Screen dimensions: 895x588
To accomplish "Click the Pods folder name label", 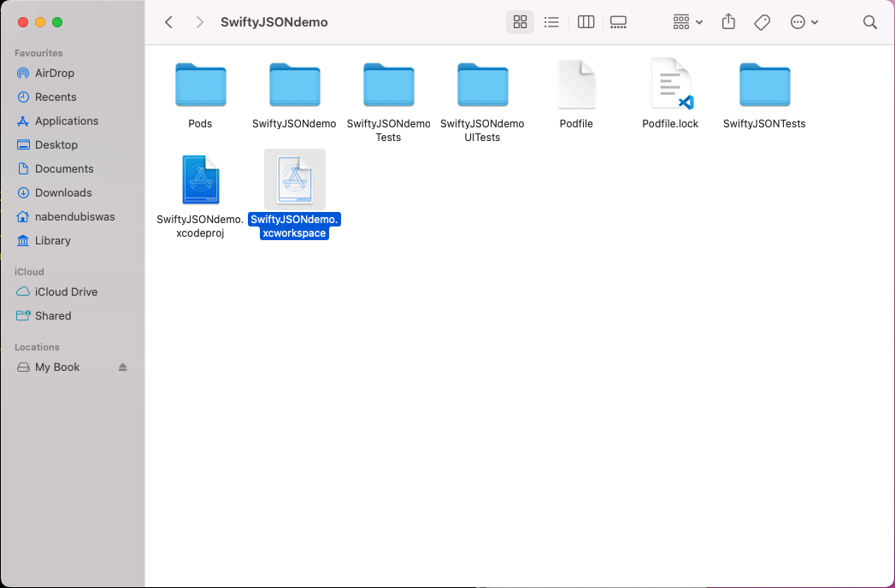I will pyautogui.click(x=200, y=124).
